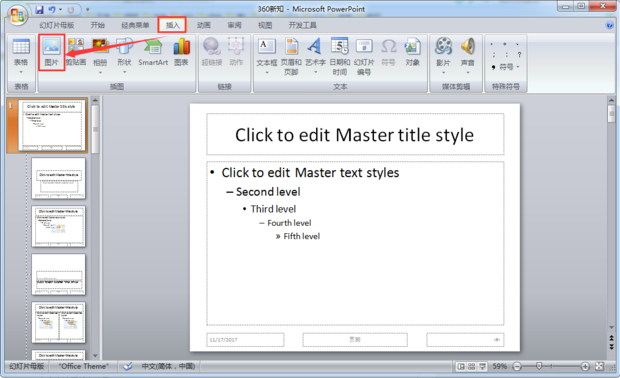Viewport: 620px width, 378px height.
Task: Click the "Second level" text line
Action: click(268, 192)
